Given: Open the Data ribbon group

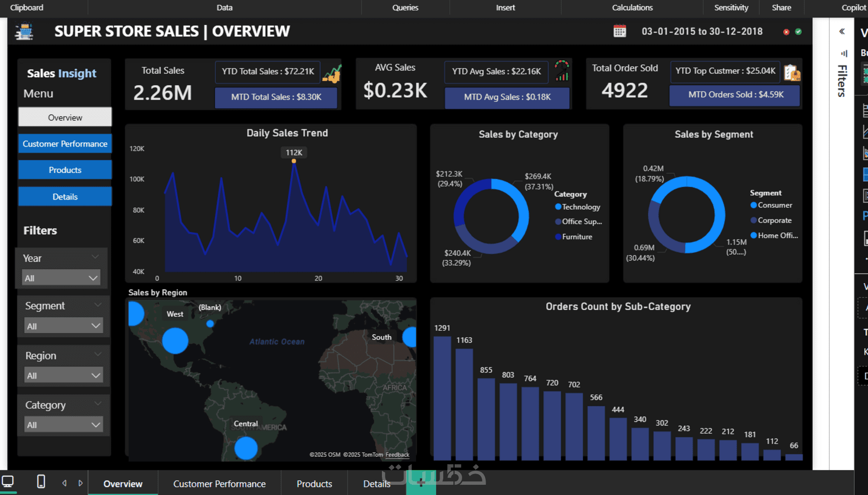Looking at the screenshot, I should [225, 8].
